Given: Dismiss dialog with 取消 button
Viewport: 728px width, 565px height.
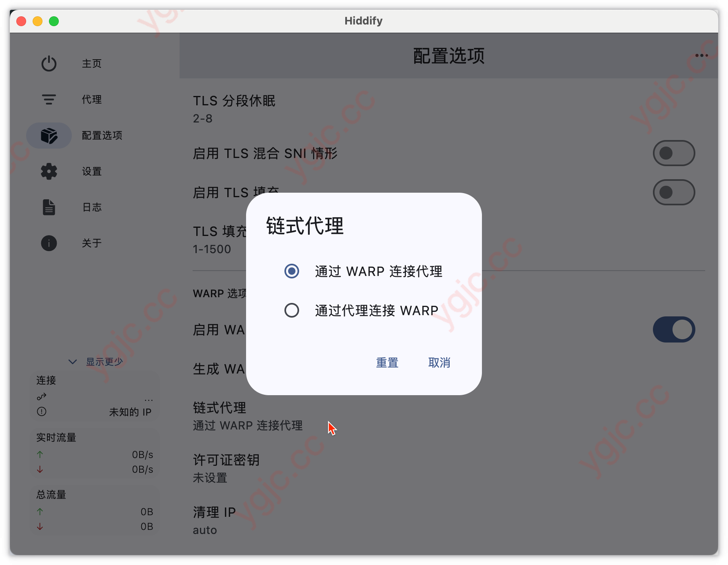Looking at the screenshot, I should [x=439, y=363].
